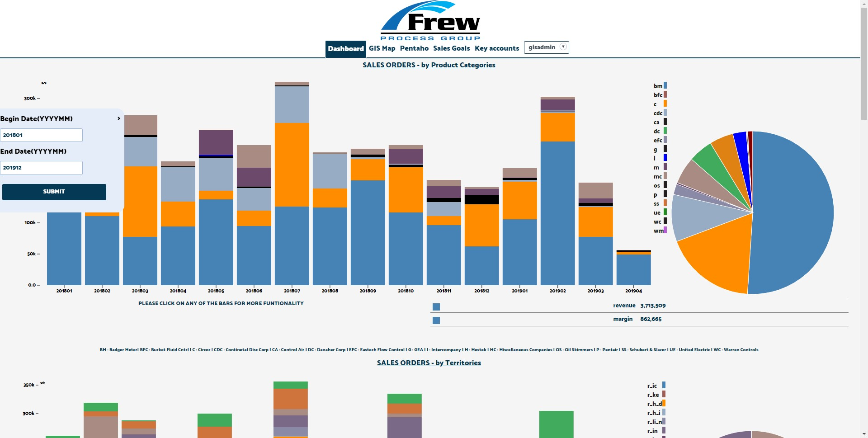The width and height of the screenshot is (868, 438).
Task: Open Sales Orders by Territories link
Action: click(x=429, y=363)
